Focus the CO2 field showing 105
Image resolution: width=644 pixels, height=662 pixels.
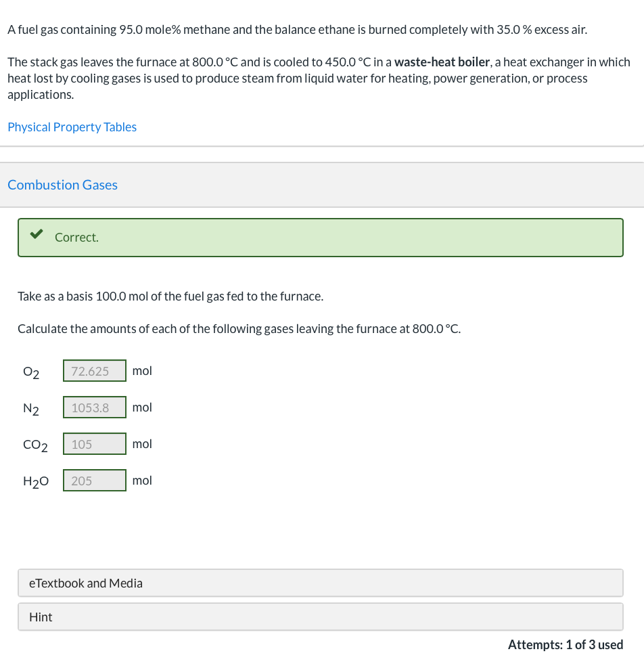95,444
